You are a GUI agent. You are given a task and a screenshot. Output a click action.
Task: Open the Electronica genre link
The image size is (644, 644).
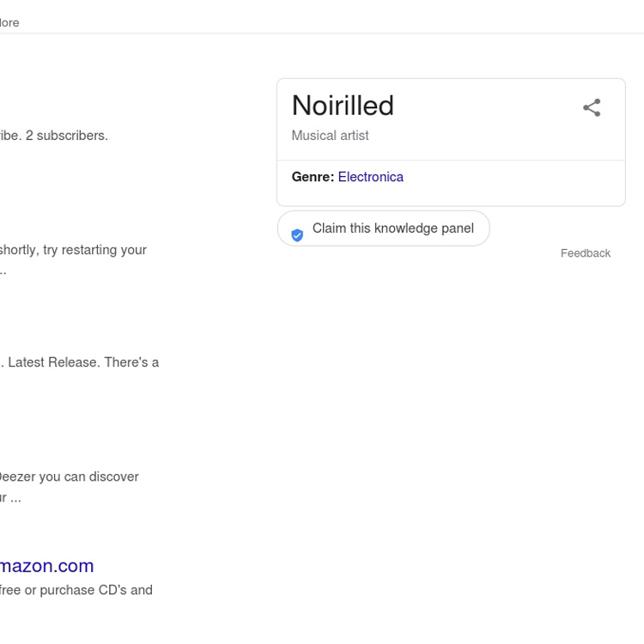coord(370,177)
